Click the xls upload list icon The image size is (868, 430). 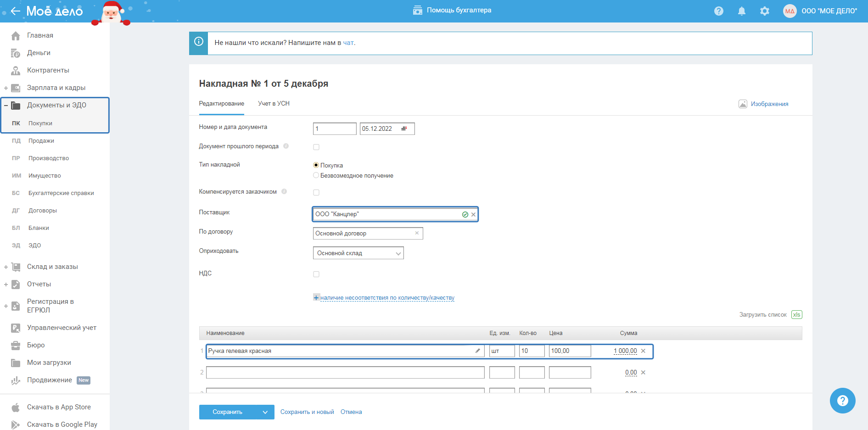coord(796,315)
